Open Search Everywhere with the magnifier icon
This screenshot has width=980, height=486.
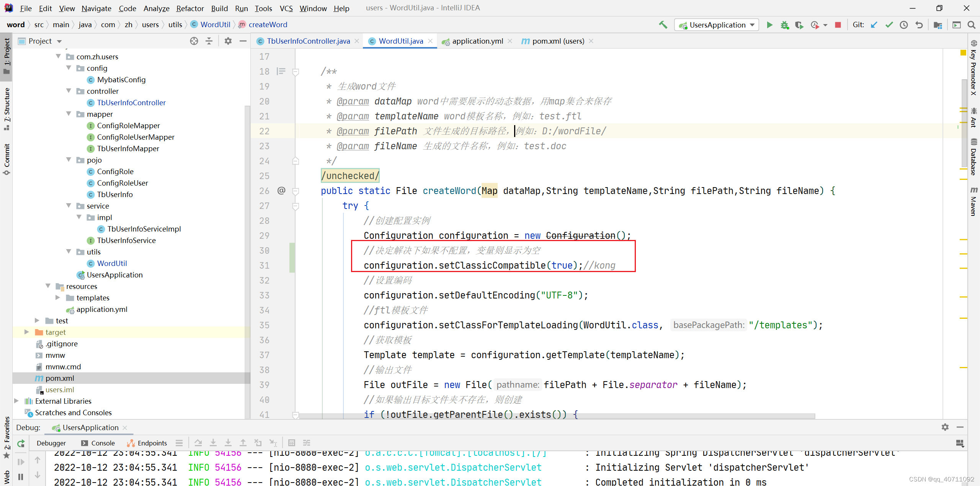(x=972, y=24)
